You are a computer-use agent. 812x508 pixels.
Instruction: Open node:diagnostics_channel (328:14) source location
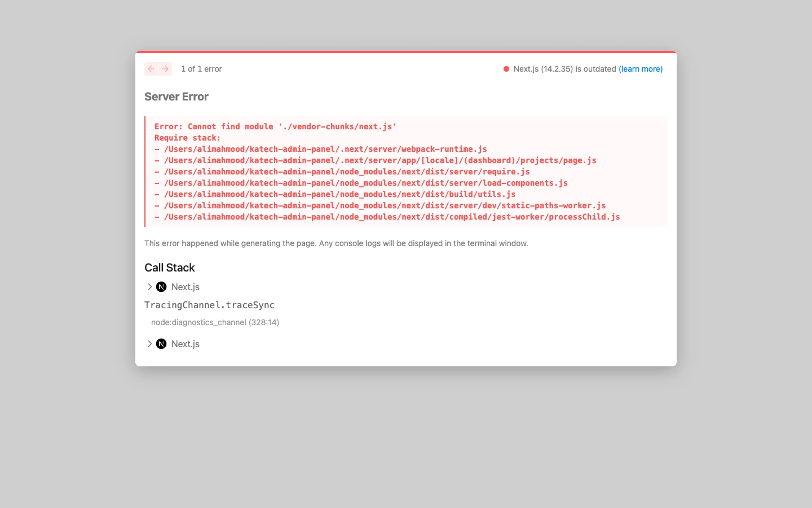coord(215,322)
